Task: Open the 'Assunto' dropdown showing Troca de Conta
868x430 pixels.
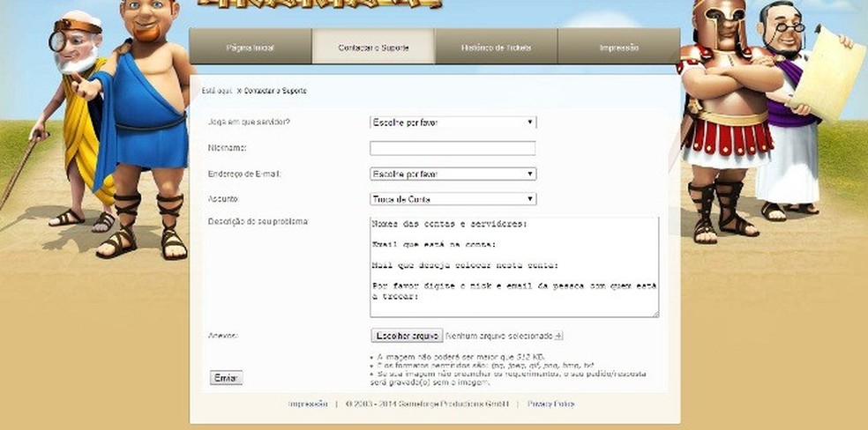Action: [453, 199]
